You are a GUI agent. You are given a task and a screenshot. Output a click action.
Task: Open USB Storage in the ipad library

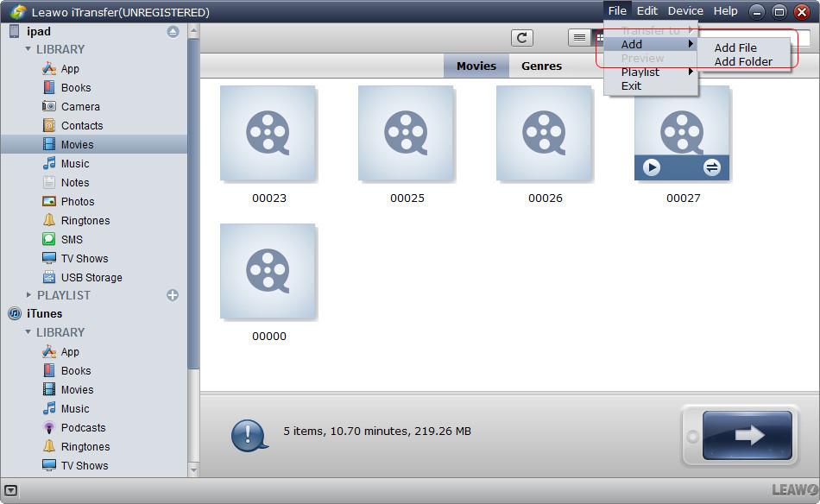[93, 277]
